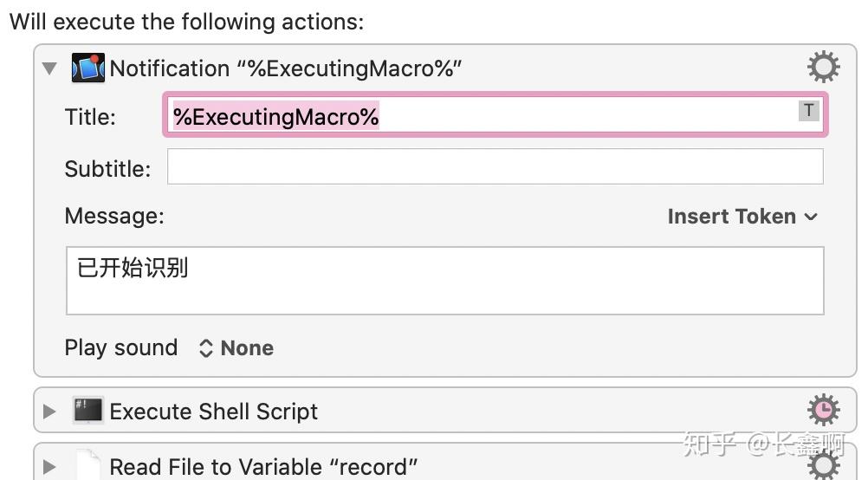Open the Execute Shell Script gear menu
The width and height of the screenshot is (868, 480).
(822, 410)
